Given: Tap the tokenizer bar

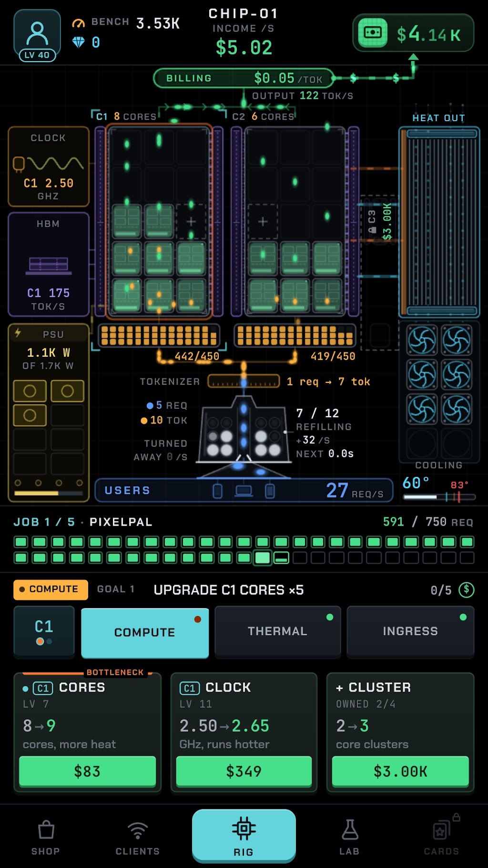Looking at the screenshot, I should (x=244, y=382).
